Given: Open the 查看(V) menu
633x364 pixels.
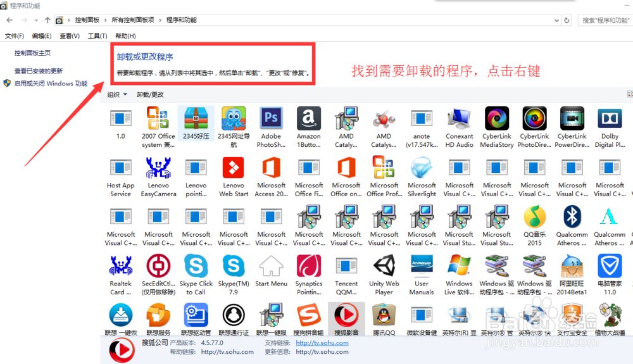Looking at the screenshot, I should point(70,36).
